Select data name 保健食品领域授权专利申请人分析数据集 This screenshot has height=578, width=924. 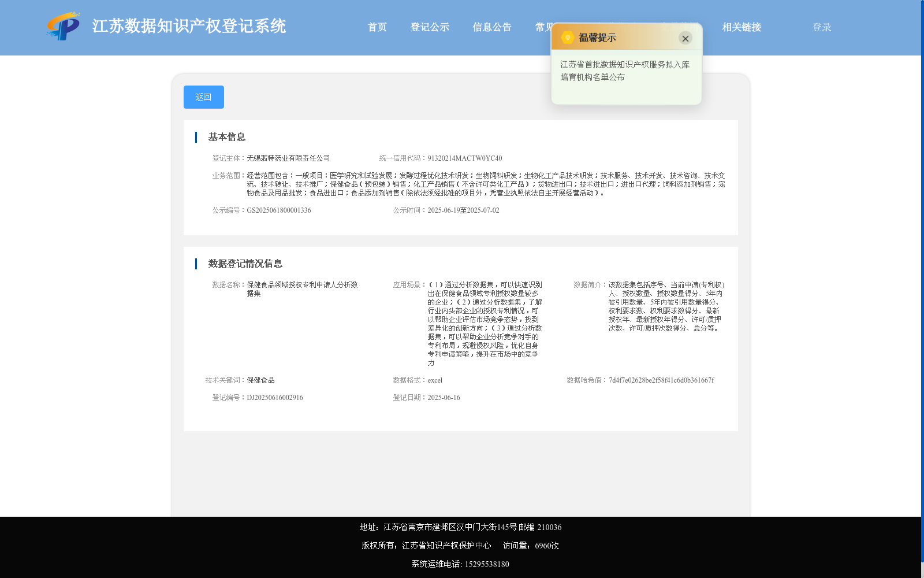click(x=303, y=289)
